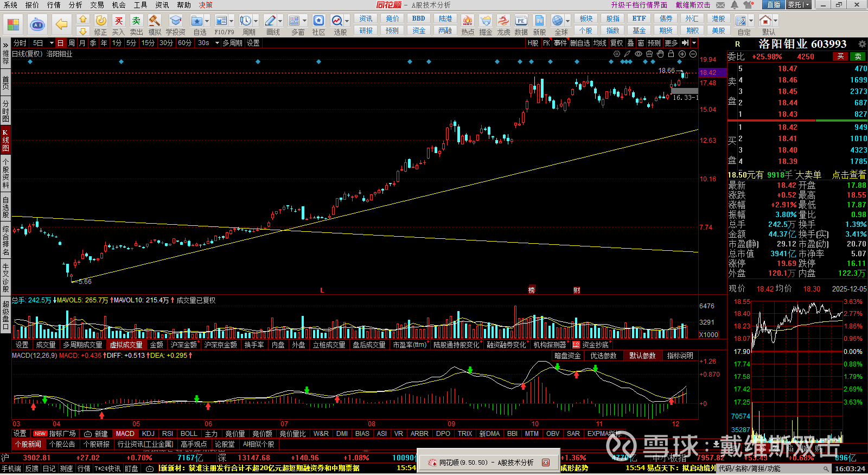Toggle 复权 price adjustment
This screenshot has height=475, width=868.
pyautogui.click(x=617, y=43)
